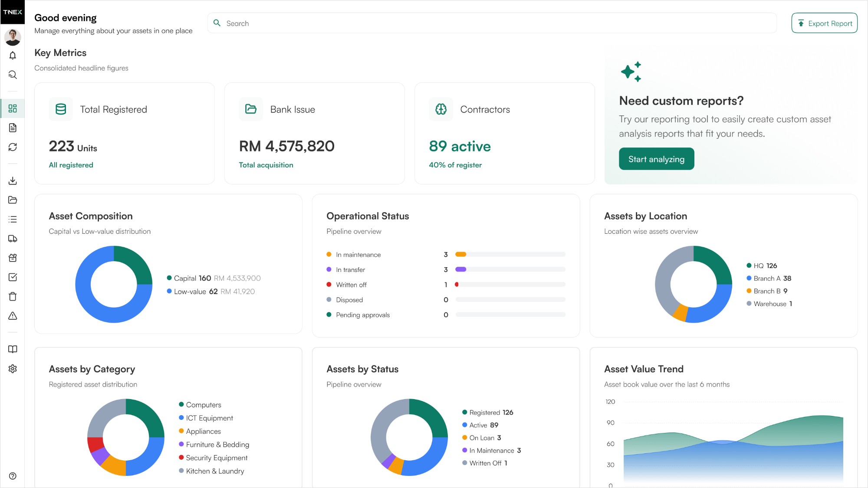Open the checkbox approvals icon in sidebar
This screenshot has height=488, width=868.
click(x=13, y=277)
